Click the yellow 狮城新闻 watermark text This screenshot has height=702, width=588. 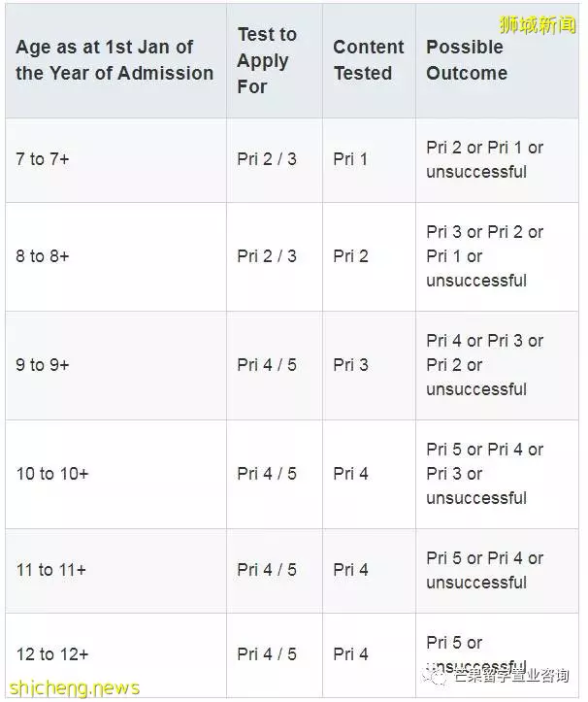[x=538, y=24]
